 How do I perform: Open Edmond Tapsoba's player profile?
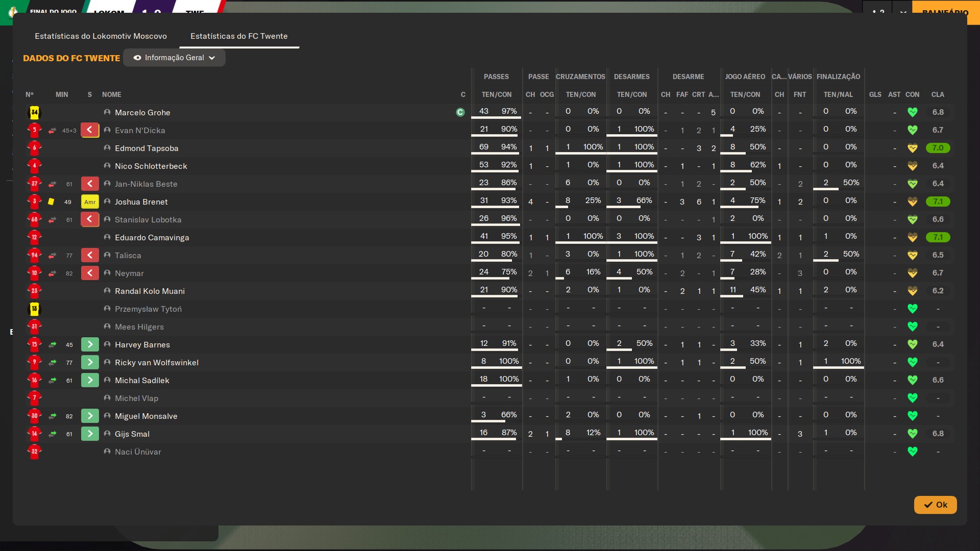146,148
